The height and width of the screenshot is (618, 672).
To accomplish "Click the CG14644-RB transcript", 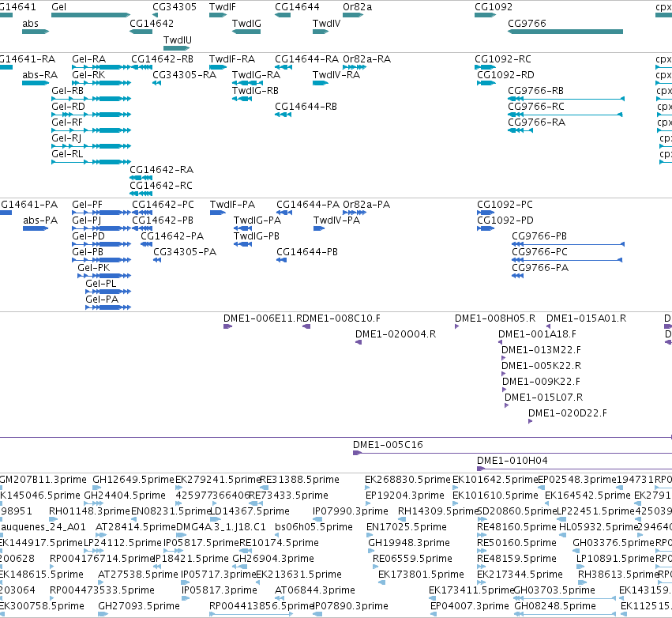I will click(283, 115).
